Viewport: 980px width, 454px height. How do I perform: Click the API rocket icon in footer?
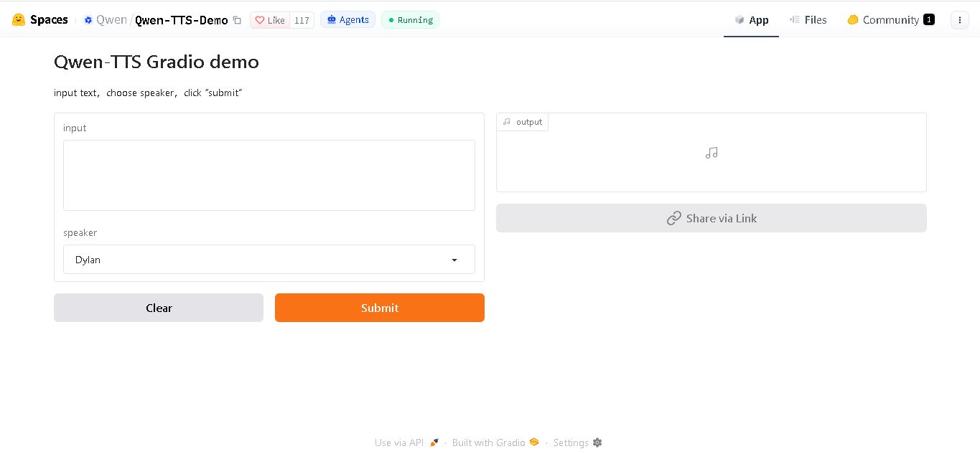(x=434, y=443)
